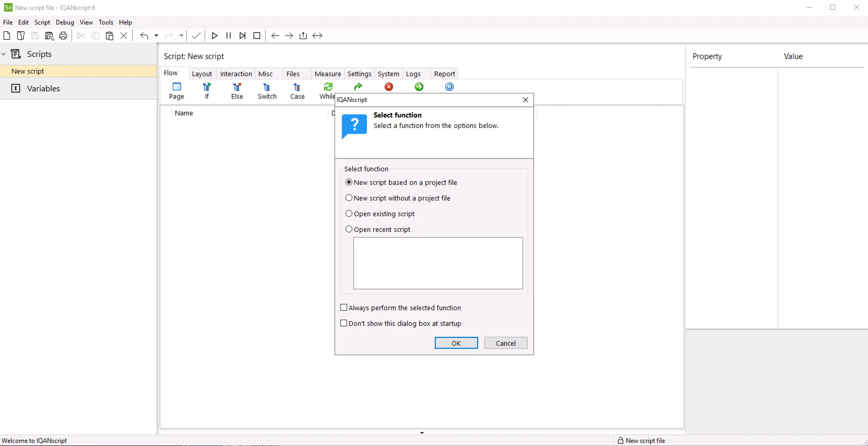The height and width of the screenshot is (446, 868).
Task: Click the red stop flow icon
Action: [389, 87]
